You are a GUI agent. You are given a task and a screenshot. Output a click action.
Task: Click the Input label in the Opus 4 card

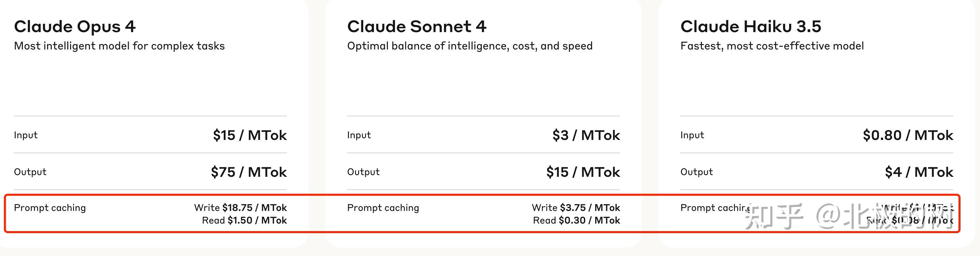tap(26, 135)
